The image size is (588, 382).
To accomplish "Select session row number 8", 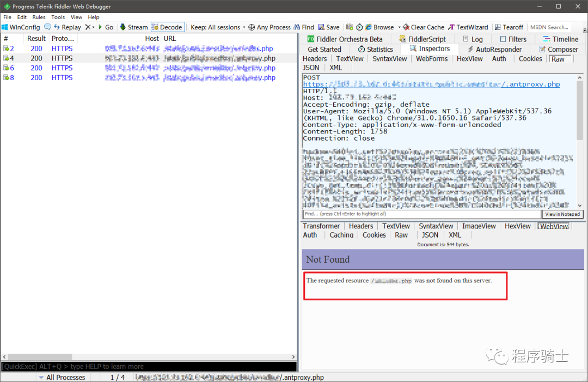I will coord(149,78).
